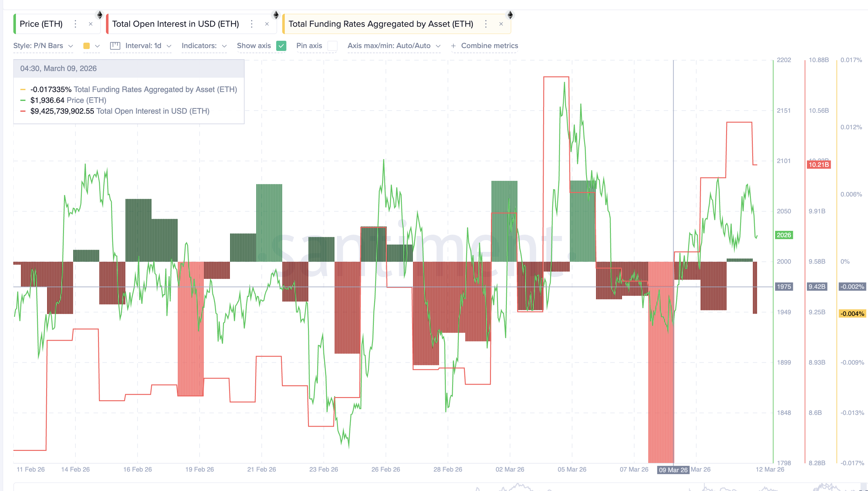Open the kebab menu on Total Open Interest in USD
The image size is (868, 491).
[251, 24]
